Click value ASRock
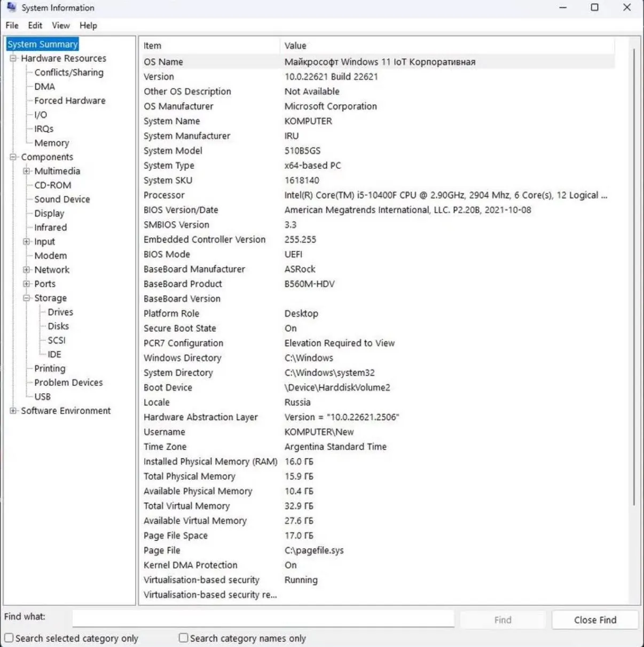Viewport: 644px width, 647px height. point(300,269)
